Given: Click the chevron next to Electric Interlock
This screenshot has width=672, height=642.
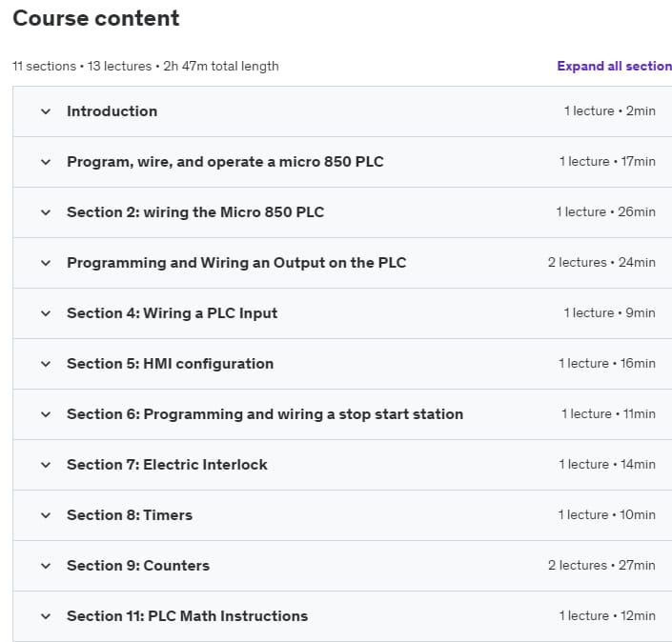Looking at the screenshot, I should pos(45,465).
